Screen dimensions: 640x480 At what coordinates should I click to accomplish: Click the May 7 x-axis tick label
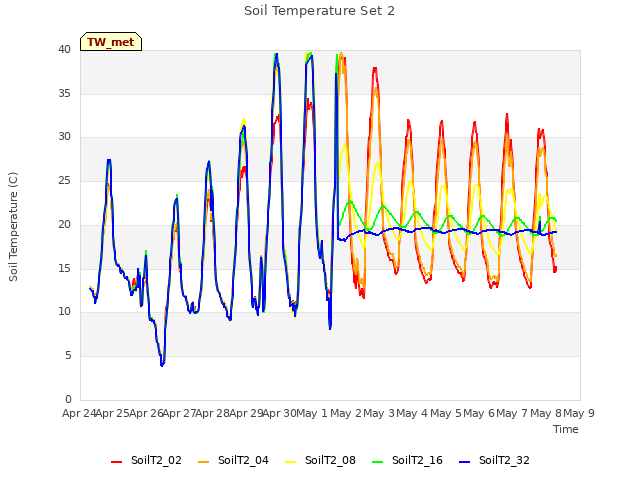tap(512, 413)
